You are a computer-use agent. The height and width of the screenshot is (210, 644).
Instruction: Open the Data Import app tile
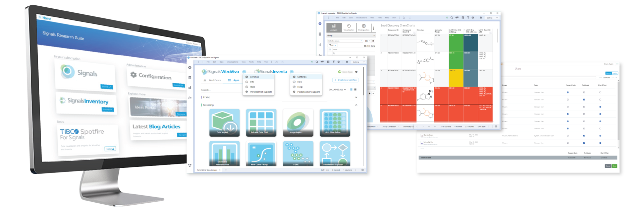pos(224,122)
